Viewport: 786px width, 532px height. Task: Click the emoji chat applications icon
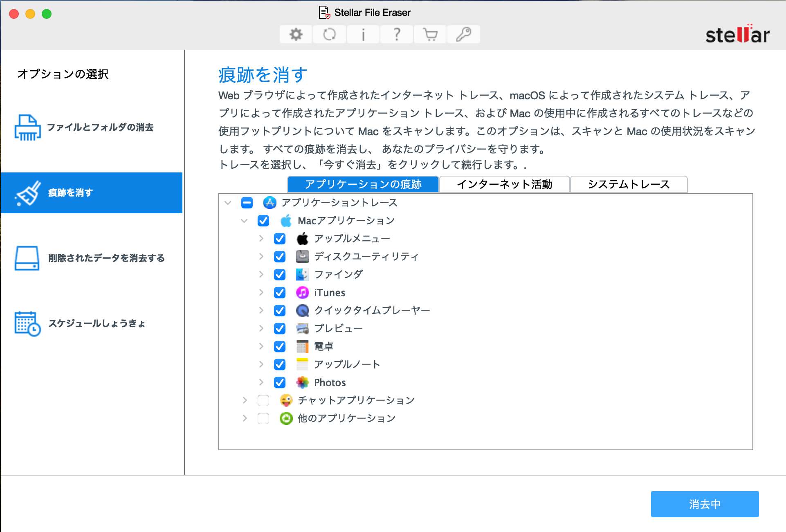coord(286,400)
